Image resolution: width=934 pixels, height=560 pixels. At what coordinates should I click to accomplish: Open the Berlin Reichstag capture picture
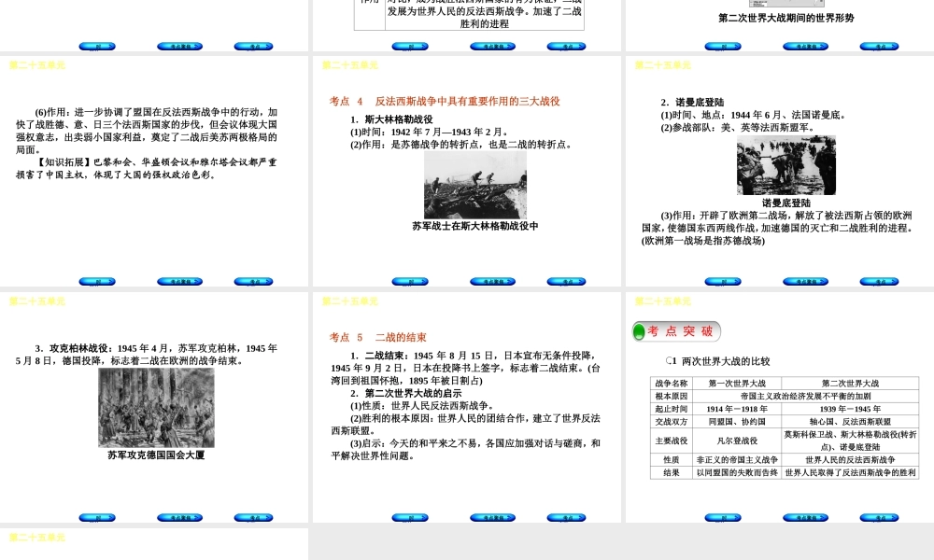(x=156, y=408)
